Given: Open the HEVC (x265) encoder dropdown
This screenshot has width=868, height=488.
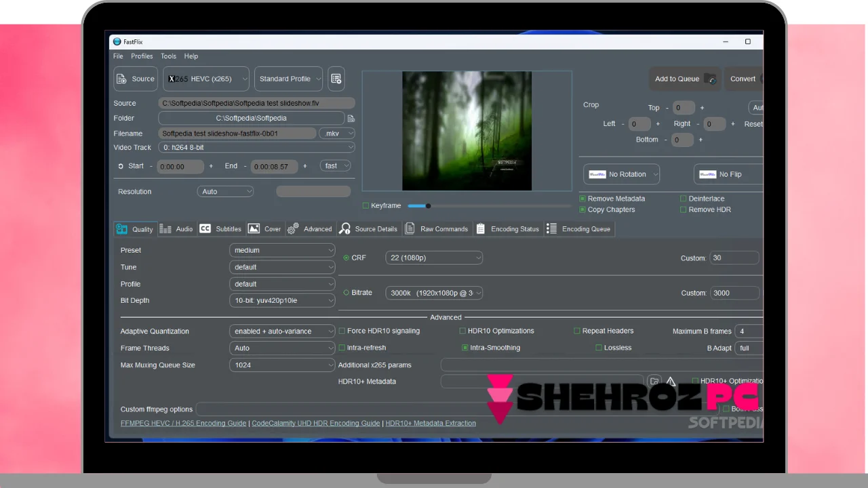Looking at the screenshot, I should point(205,79).
